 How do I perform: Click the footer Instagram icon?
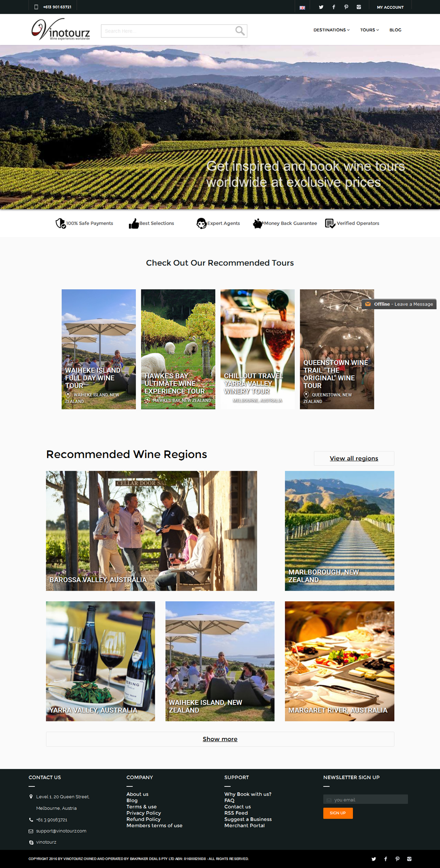coord(409,859)
